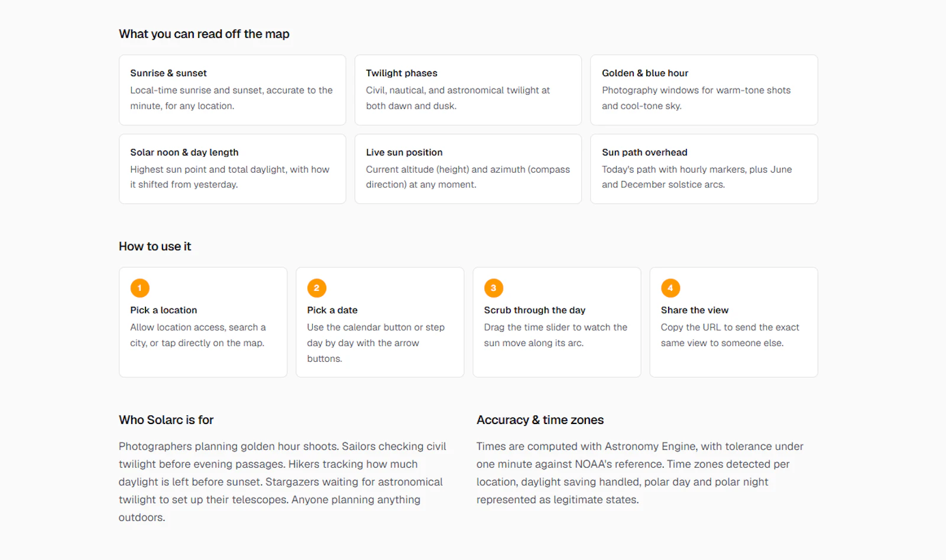Click the Who Solarc is for heading
This screenshot has width=946, height=560.
166,420
